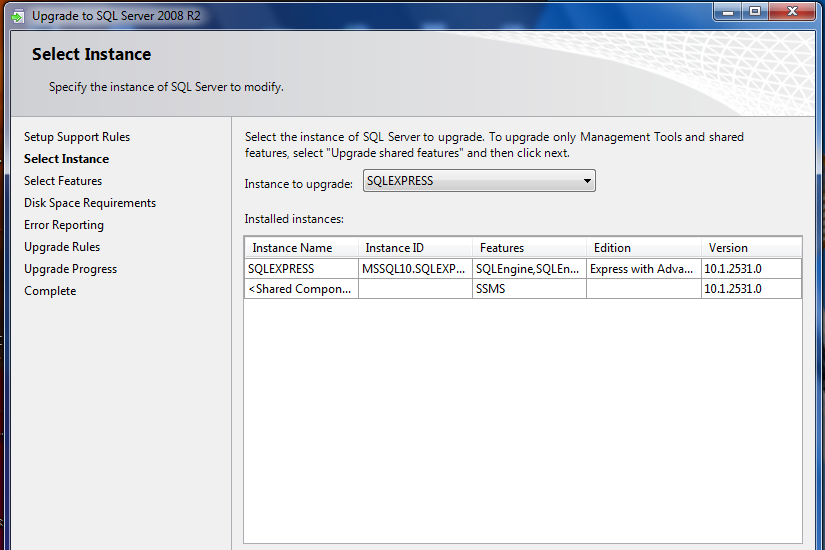Go to Upgrade Rules step

pyautogui.click(x=62, y=247)
